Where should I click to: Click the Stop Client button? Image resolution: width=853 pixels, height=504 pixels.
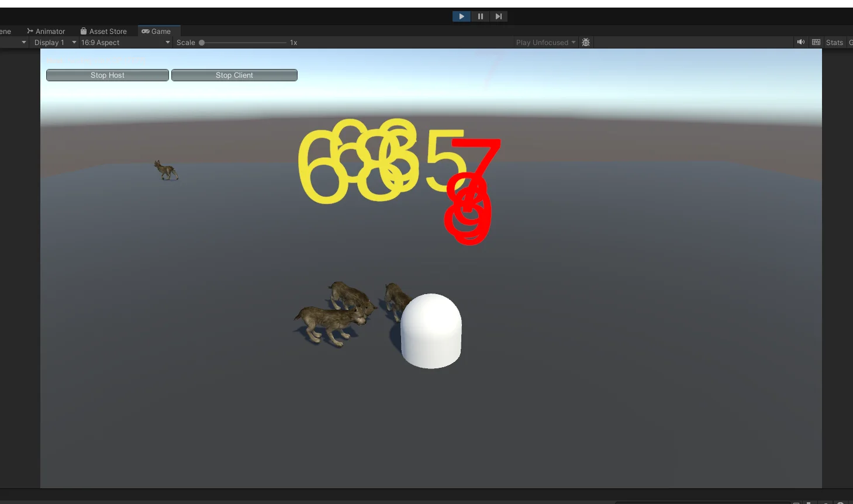point(234,75)
